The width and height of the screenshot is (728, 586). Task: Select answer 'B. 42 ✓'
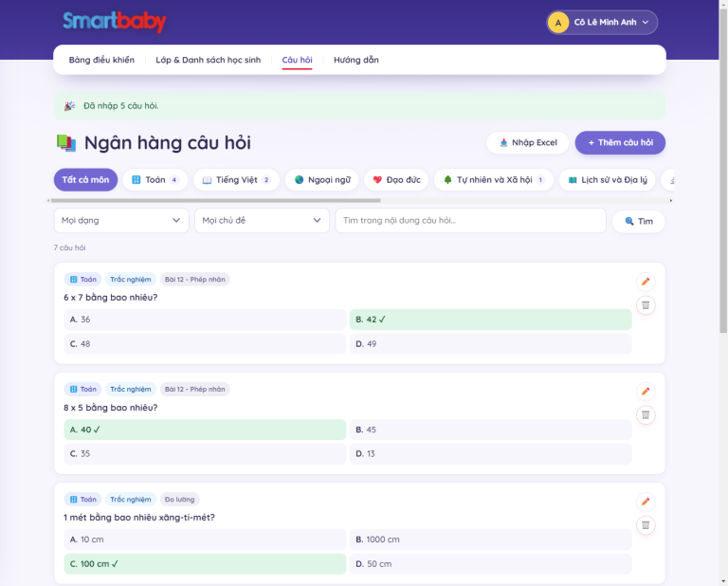[x=491, y=320]
